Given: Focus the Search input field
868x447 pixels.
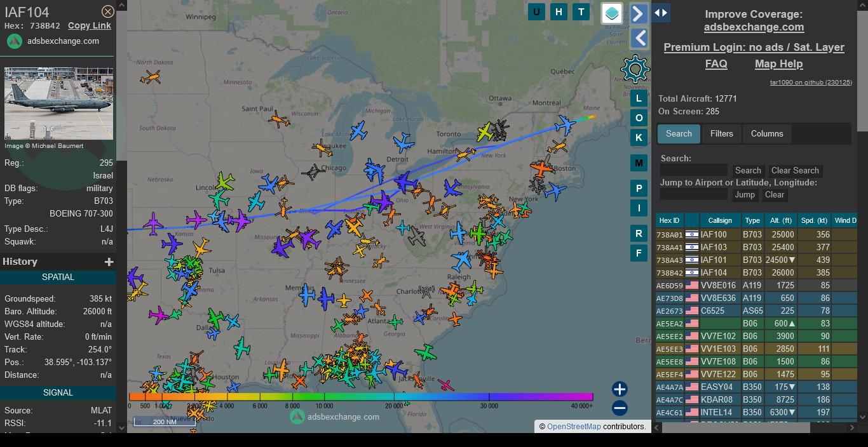Looking at the screenshot, I should [x=694, y=170].
